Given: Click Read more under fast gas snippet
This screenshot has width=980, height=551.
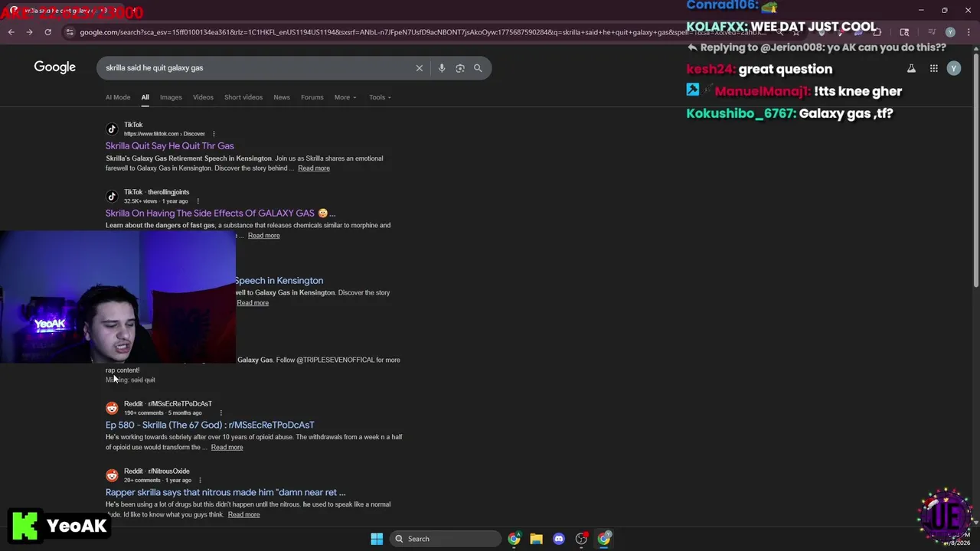Looking at the screenshot, I should [x=263, y=236].
